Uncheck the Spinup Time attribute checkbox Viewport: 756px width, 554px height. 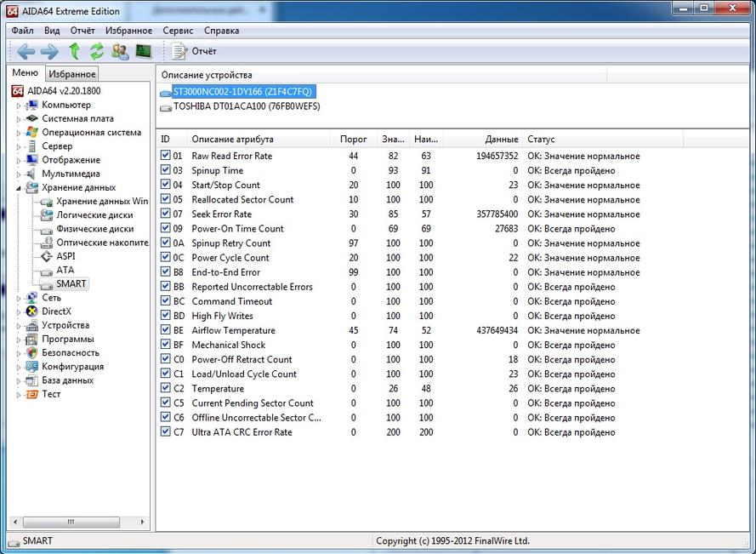[x=165, y=170]
